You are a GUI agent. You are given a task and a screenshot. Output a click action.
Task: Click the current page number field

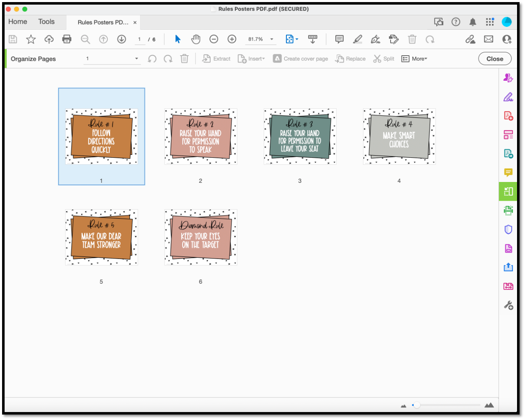(x=139, y=39)
